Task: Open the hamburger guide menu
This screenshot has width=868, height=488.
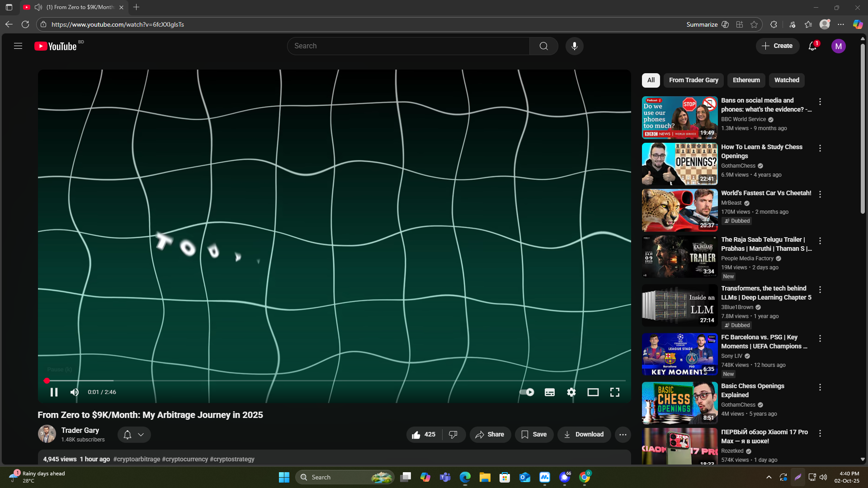Action: pyautogui.click(x=18, y=46)
